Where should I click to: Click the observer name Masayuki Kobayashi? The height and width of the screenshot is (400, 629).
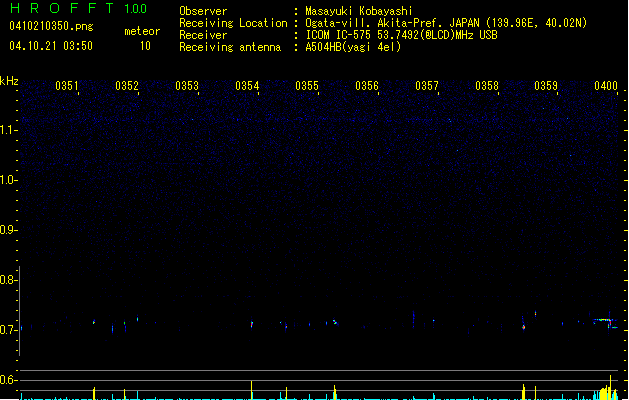pyautogui.click(x=359, y=11)
